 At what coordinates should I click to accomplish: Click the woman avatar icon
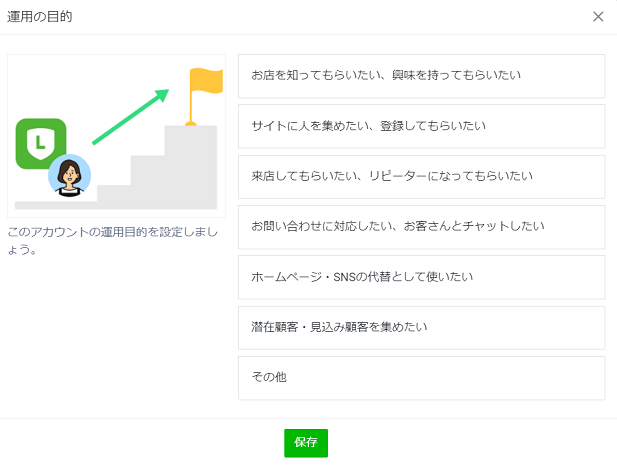click(x=69, y=175)
